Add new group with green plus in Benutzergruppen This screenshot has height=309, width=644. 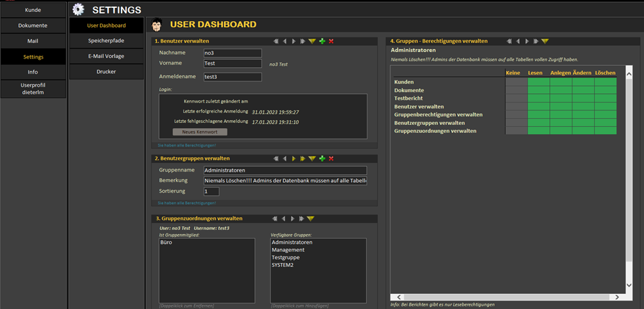tap(322, 158)
